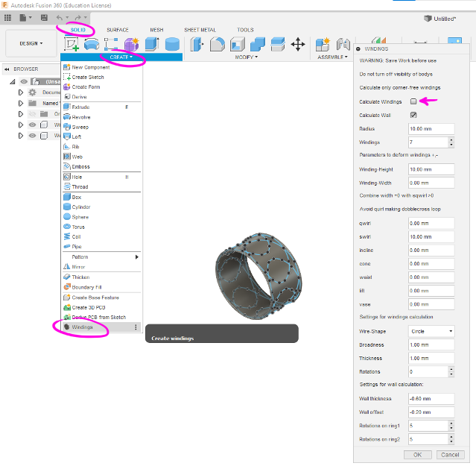Click the Revolve toolbar icon
This screenshot has width=476, height=466.
(92, 44)
